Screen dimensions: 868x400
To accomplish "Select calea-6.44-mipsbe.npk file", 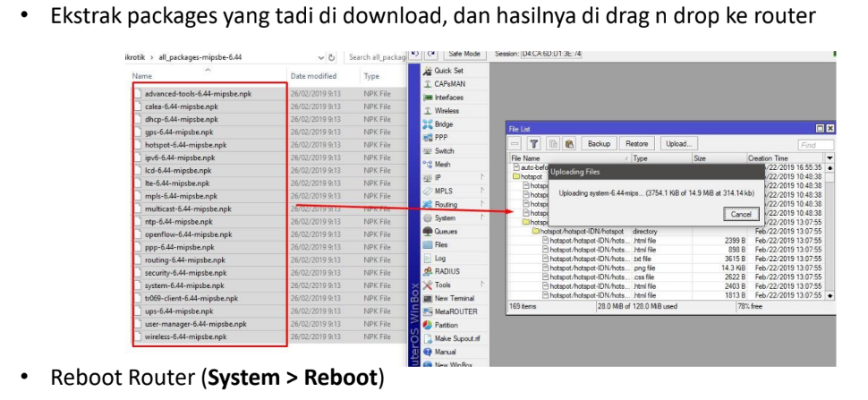I will click(x=181, y=106).
